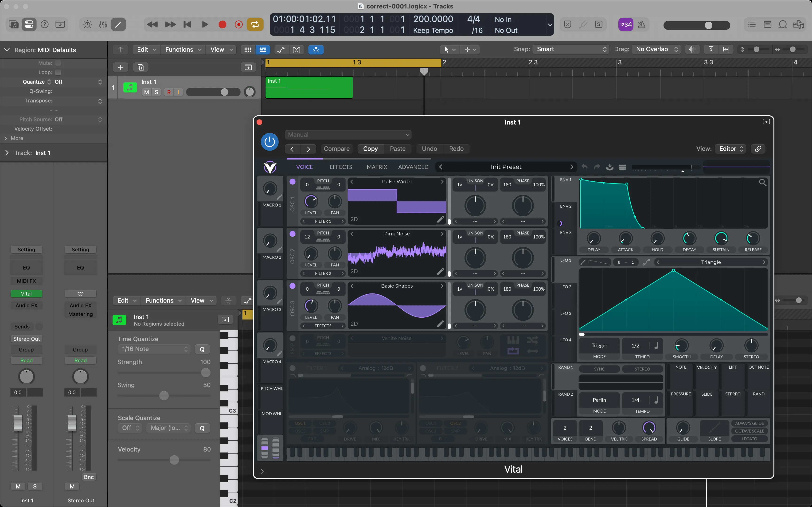Collapse the Region: MIDI Defaults section
The width and height of the screenshot is (812, 507).
(7, 50)
